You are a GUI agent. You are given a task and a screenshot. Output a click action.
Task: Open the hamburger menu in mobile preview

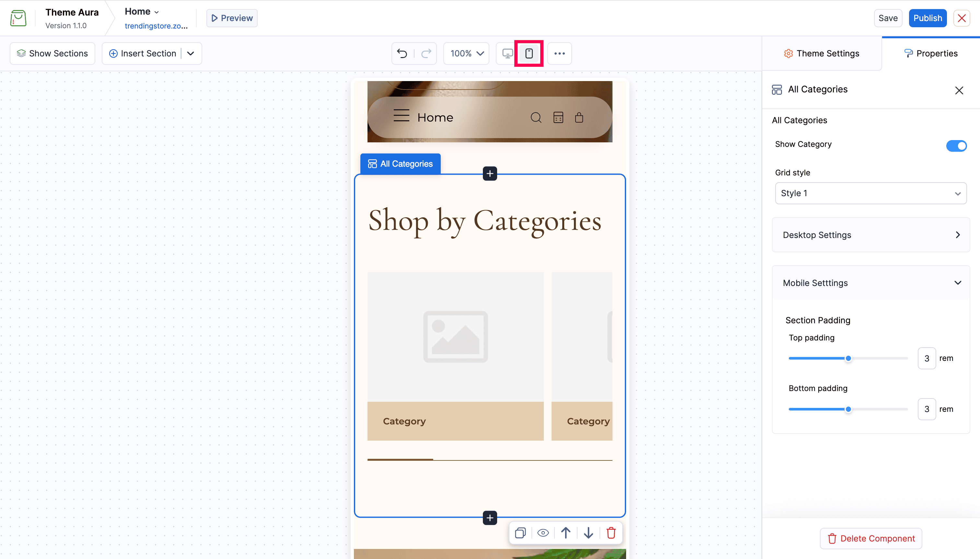tap(401, 115)
